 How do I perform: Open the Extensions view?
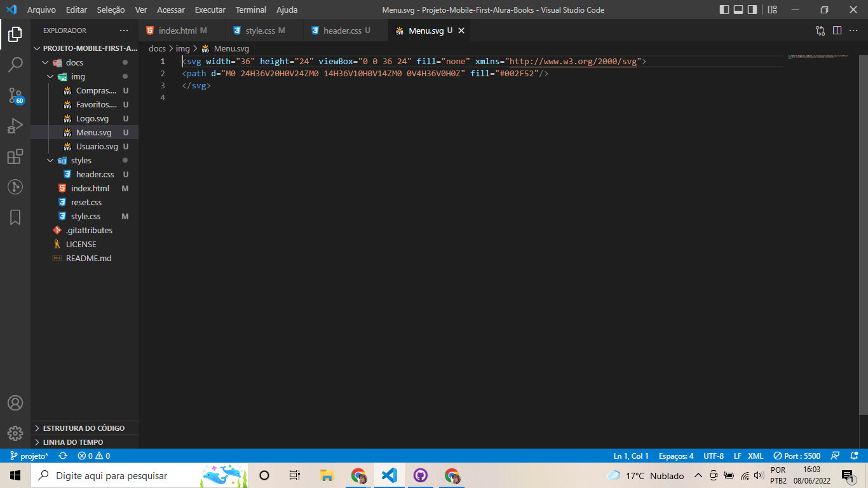[x=15, y=156]
